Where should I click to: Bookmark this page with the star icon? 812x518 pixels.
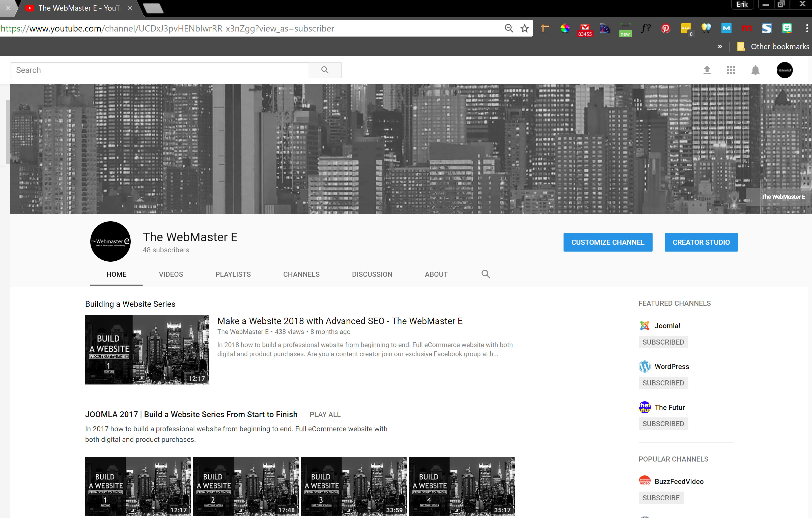tap(524, 28)
